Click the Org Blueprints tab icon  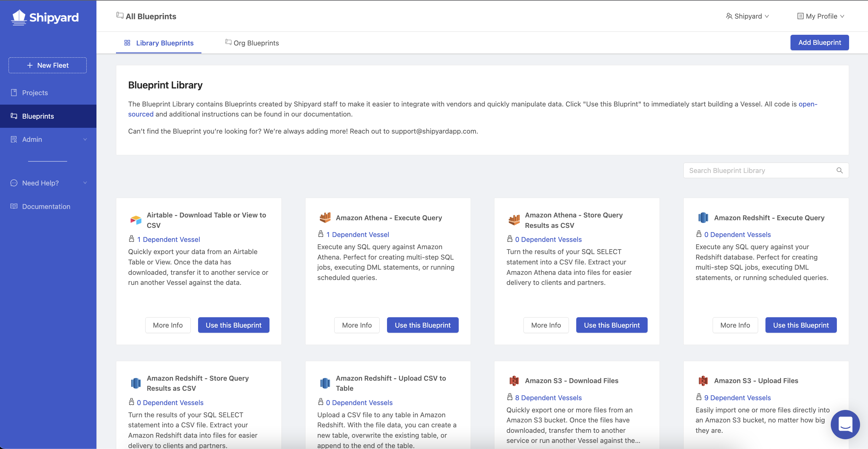coord(228,42)
